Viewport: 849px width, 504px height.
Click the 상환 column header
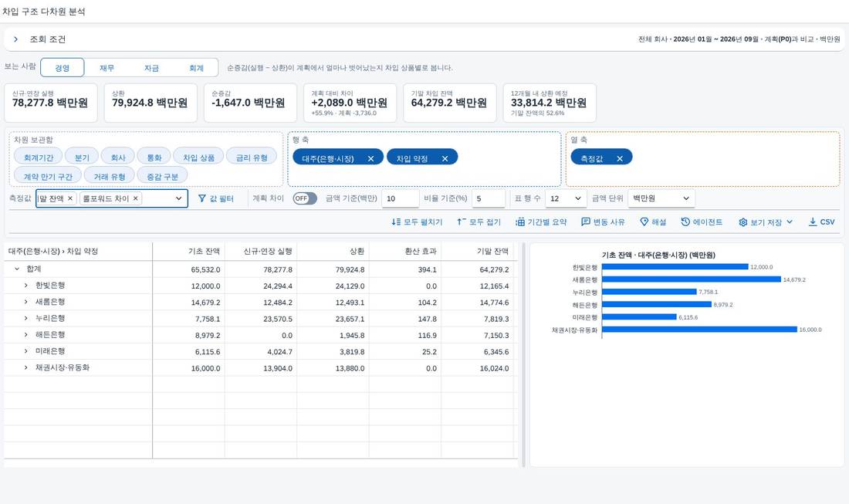(333, 251)
